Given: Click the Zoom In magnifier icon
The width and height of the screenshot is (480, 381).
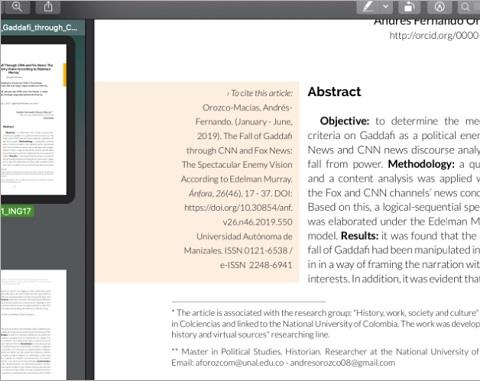Looking at the screenshot, I should coord(17,7).
